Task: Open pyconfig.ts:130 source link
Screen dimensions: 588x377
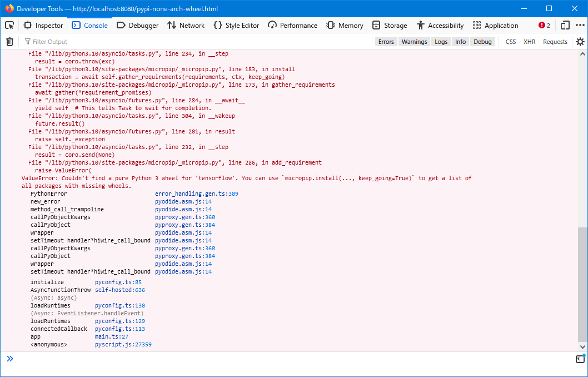Action: (x=120, y=306)
